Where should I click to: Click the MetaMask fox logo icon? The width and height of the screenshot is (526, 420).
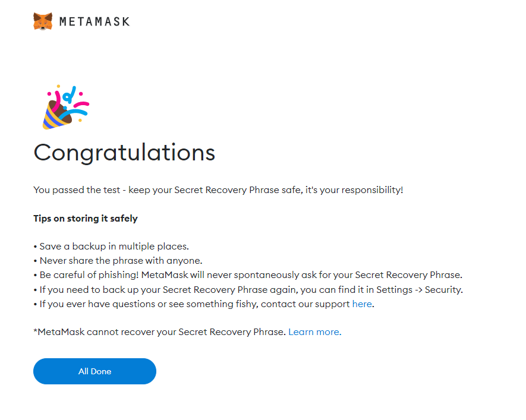pyautogui.click(x=43, y=21)
